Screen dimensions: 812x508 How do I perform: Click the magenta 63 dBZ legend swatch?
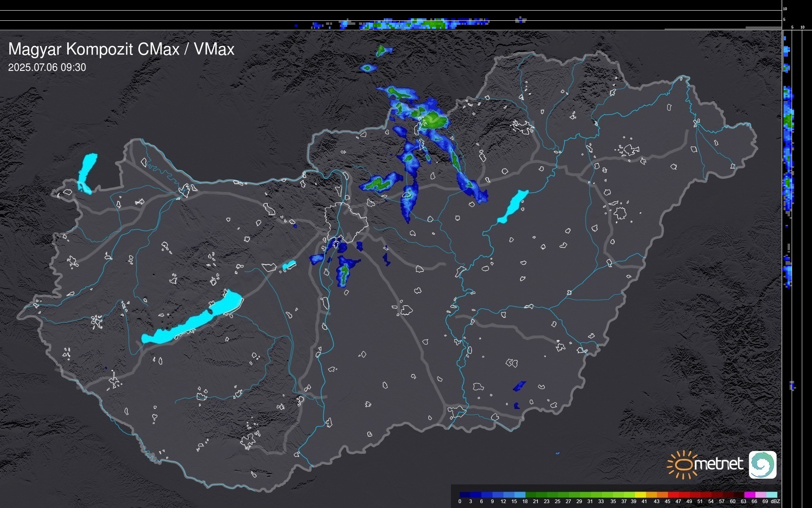click(749, 495)
